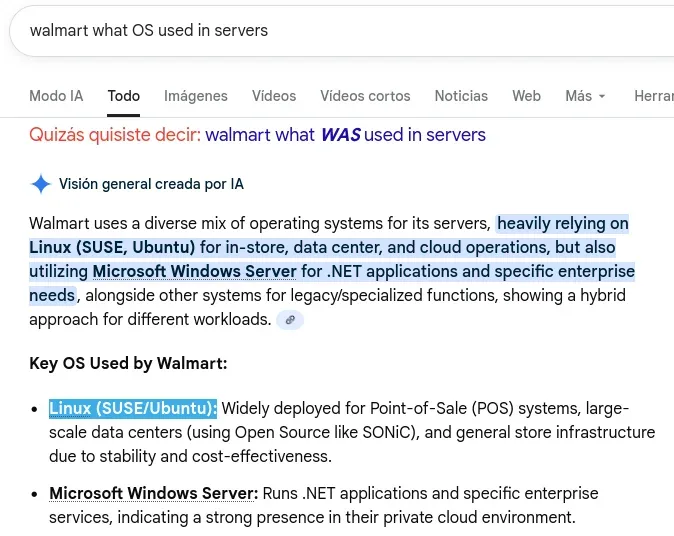This screenshot has width=674, height=536.
Task: Switch to the Noticias tab
Action: 461,96
